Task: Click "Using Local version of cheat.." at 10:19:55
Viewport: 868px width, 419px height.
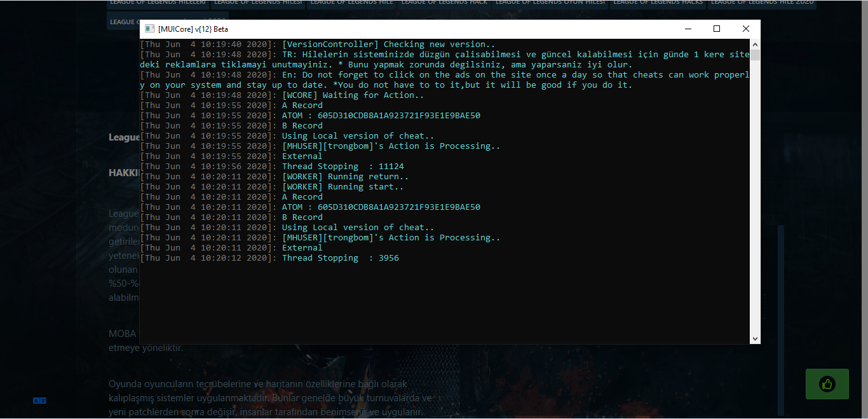Action: click(287, 136)
